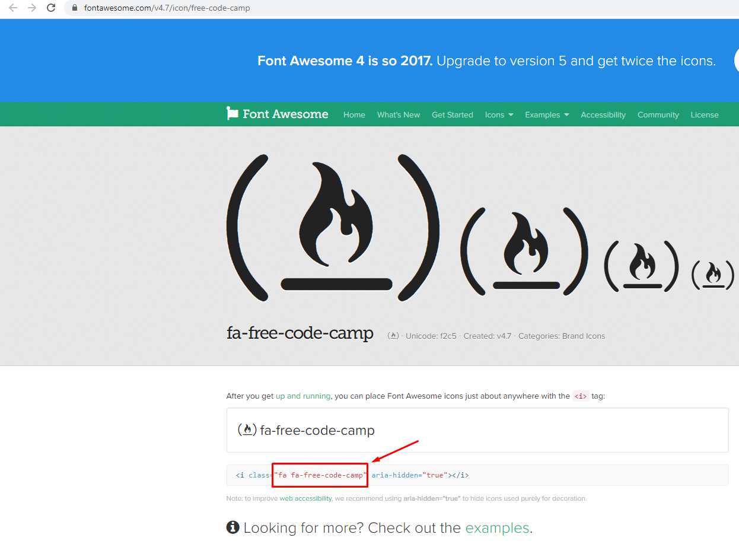Open the web accessibility link
739x560 pixels.
pyautogui.click(x=305, y=498)
